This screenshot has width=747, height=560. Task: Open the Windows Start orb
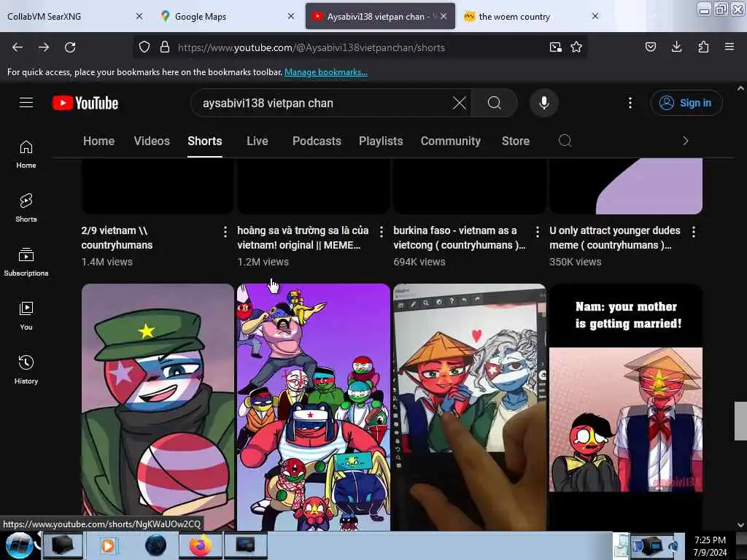click(x=19, y=545)
